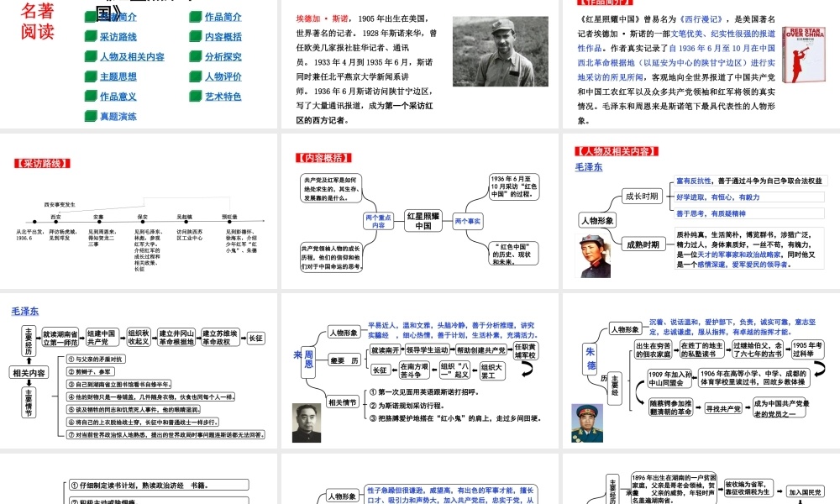Viewport: 840px width, 504px height.
Task: Click item ② 剪辫子、参军
Action: click(91, 372)
